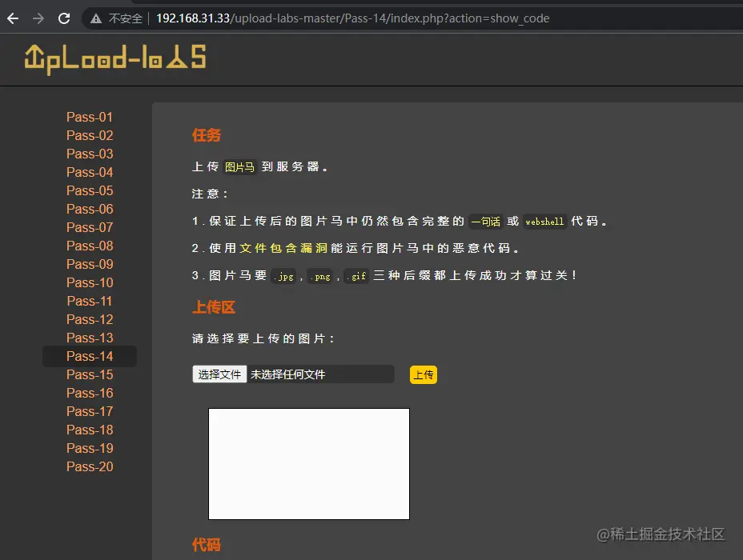
Task: Click the 选择文件 choose file button
Action: tap(219, 374)
